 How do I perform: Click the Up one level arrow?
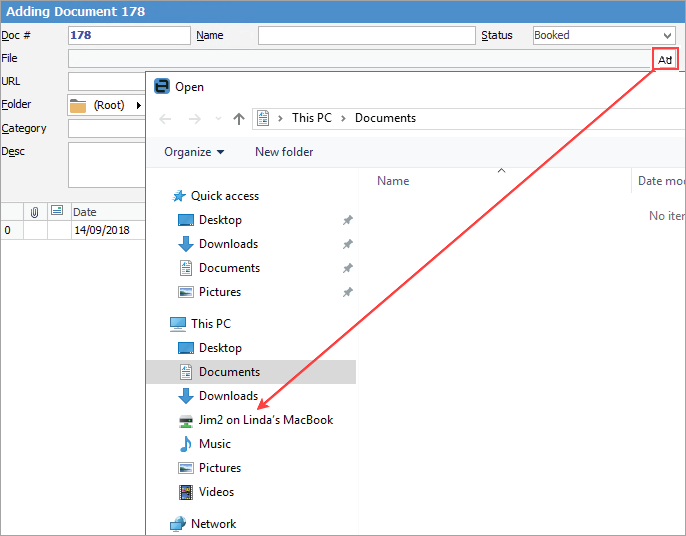click(x=238, y=119)
